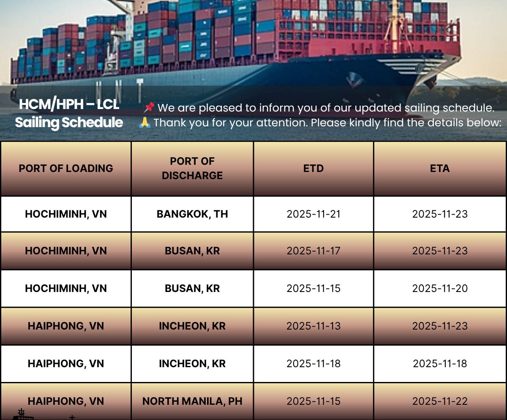Screen dimensions: 507x420
Task: Select the NORTH MANILA, PH cell
Action: click(x=192, y=401)
